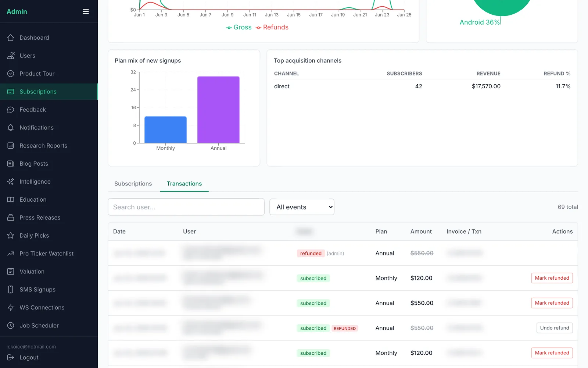The width and height of the screenshot is (588, 368).
Task: Mark the first Monthly $120.00 transaction refunded
Action: (552, 278)
